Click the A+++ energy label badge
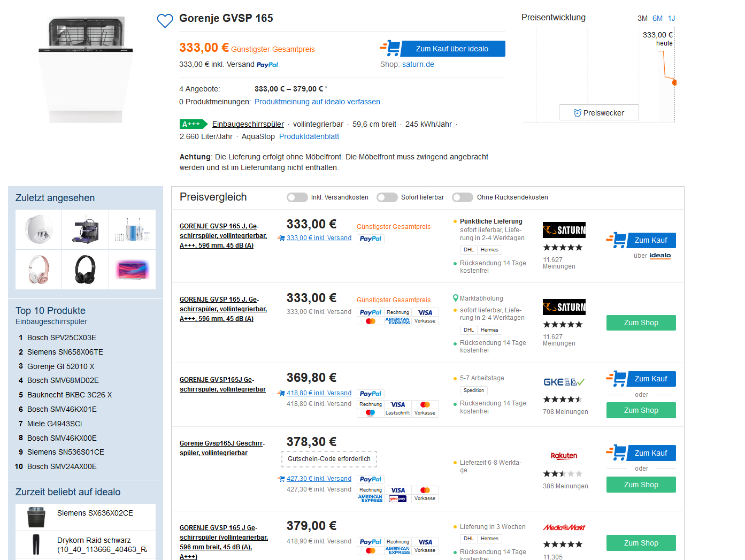This screenshot has height=560, width=745. pyautogui.click(x=193, y=124)
